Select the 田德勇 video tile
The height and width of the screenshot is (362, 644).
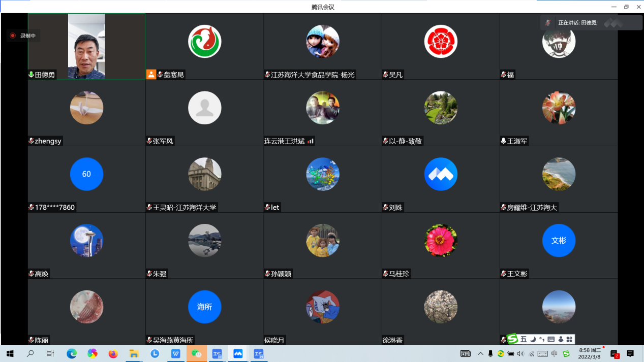pos(86,46)
